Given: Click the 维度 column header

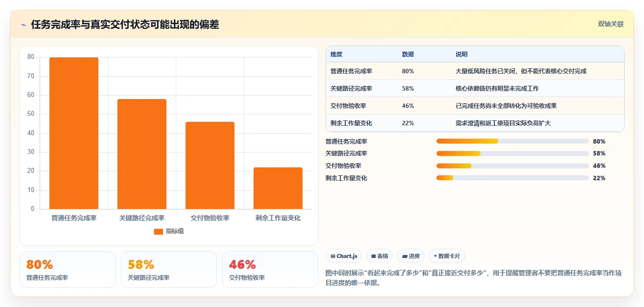Looking at the screenshot, I should click(x=336, y=54).
